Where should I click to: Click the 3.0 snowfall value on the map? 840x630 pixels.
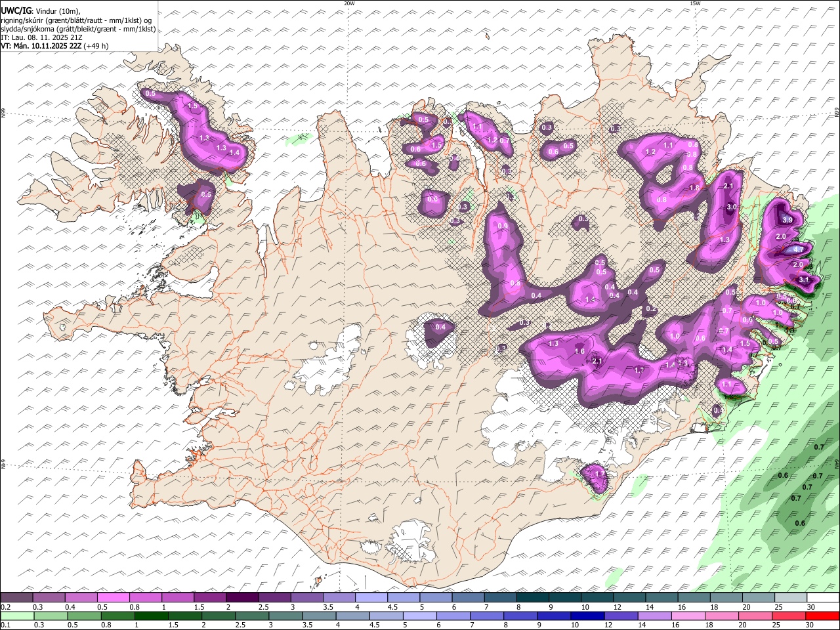732,207
